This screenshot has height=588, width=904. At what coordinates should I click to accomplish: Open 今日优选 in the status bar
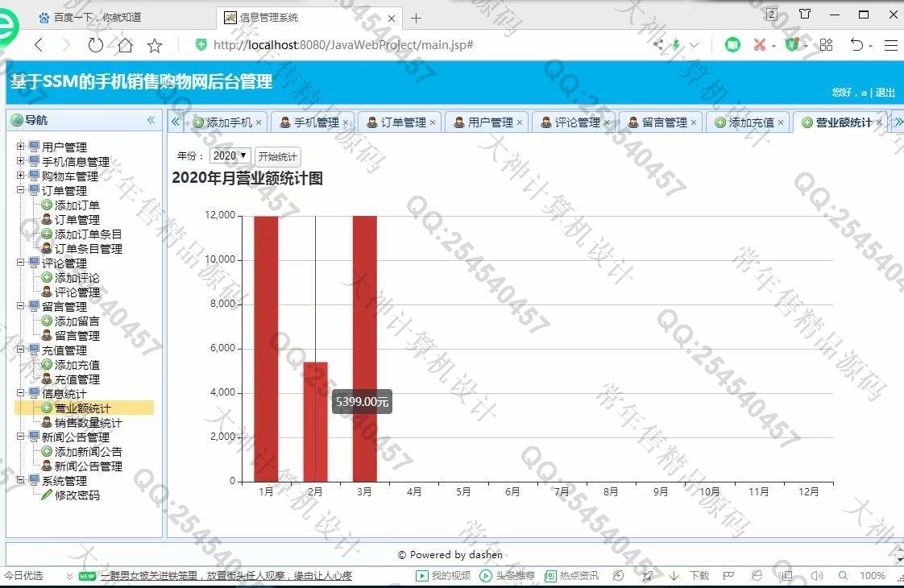click(23, 575)
